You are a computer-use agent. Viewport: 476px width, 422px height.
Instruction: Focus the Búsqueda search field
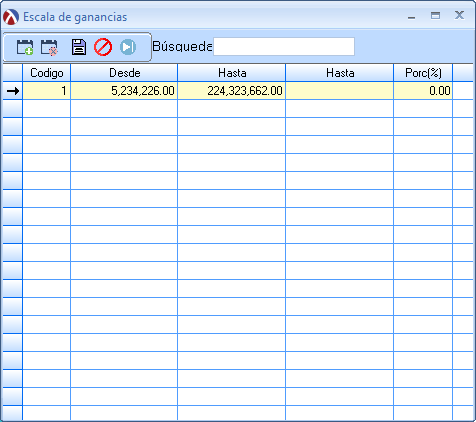tap(284, 46)
